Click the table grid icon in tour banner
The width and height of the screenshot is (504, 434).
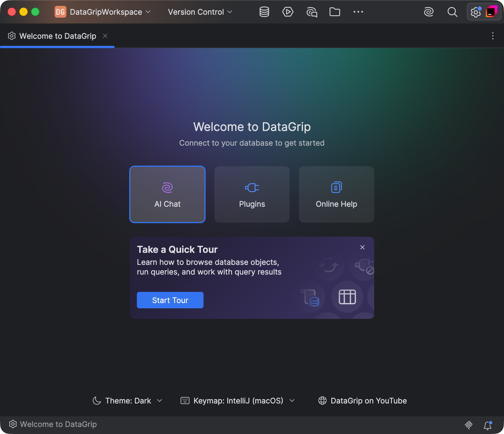(347, 297)
